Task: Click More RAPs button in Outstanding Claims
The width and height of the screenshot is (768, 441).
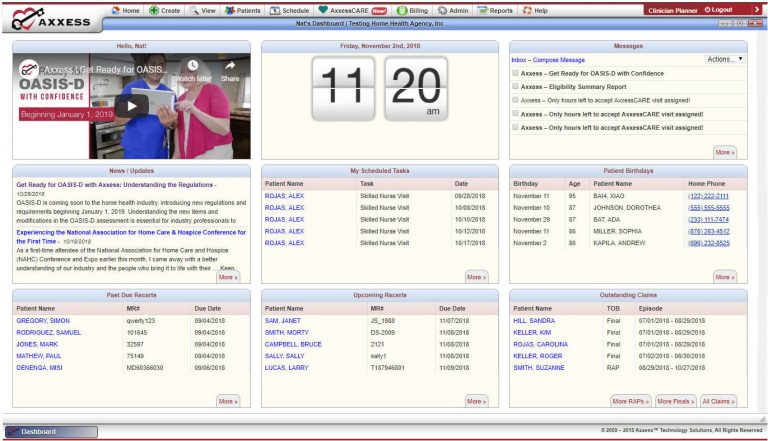Action: tap(631, 401)
